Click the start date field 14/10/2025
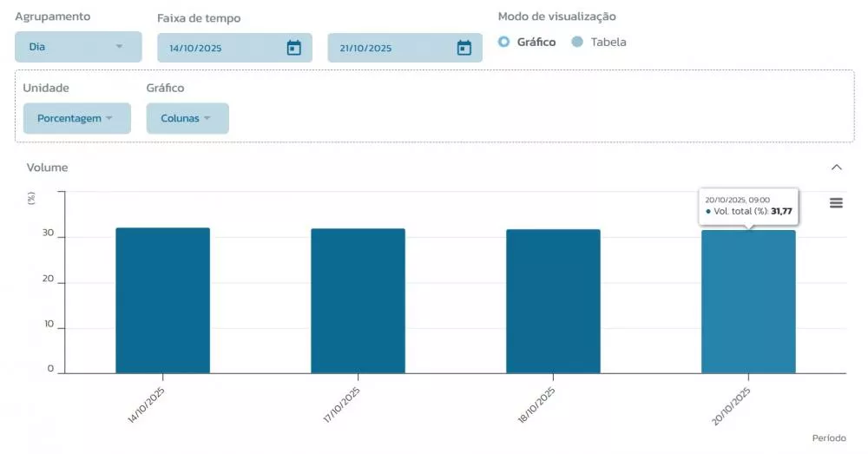The image size is (868, 454). click(x=217, y=48)
